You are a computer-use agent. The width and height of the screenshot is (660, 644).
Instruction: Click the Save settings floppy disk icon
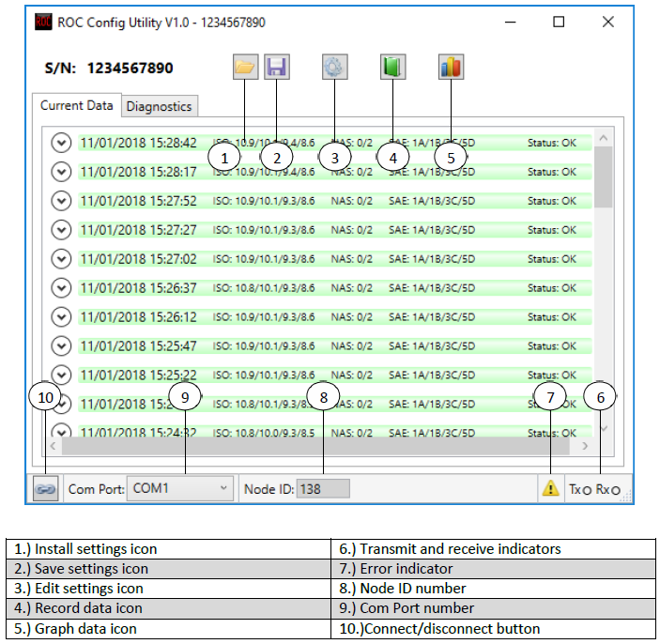(277, 67)
